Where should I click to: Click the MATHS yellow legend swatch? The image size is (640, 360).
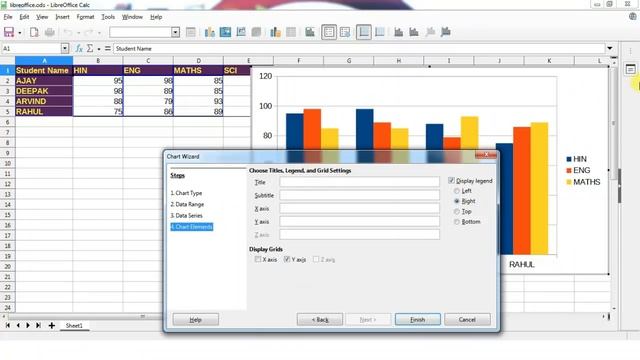(x=569, y=182)
